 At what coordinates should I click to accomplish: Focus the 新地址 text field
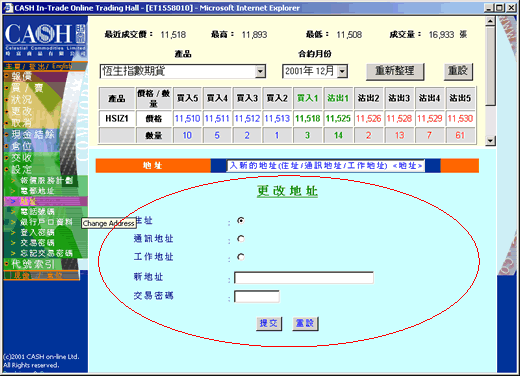tap(304, 277)
